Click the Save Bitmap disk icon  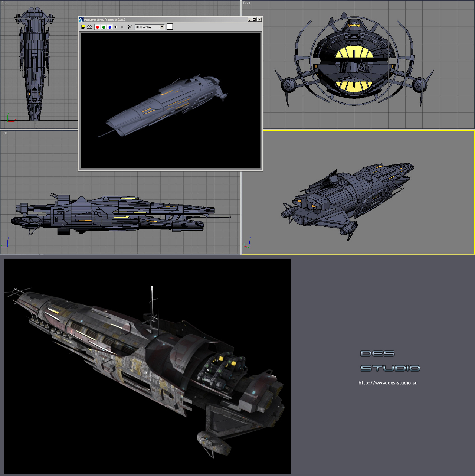83,27
